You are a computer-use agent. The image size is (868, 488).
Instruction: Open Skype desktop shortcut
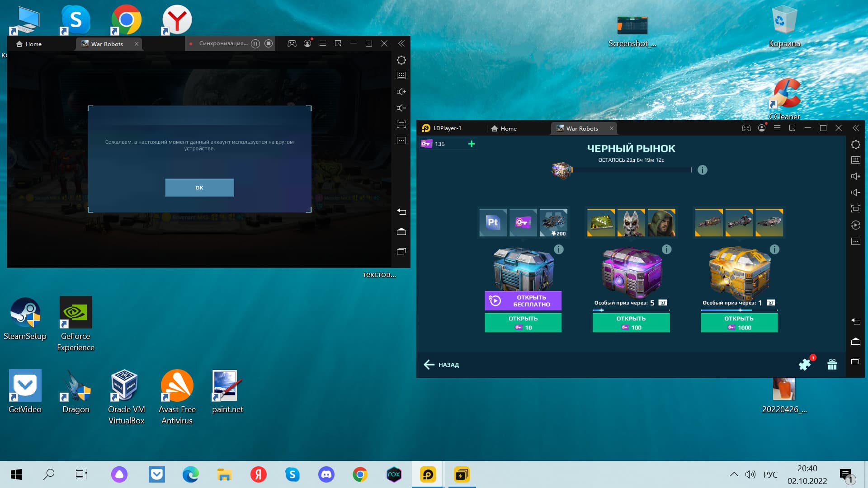[x=75, y=20]
